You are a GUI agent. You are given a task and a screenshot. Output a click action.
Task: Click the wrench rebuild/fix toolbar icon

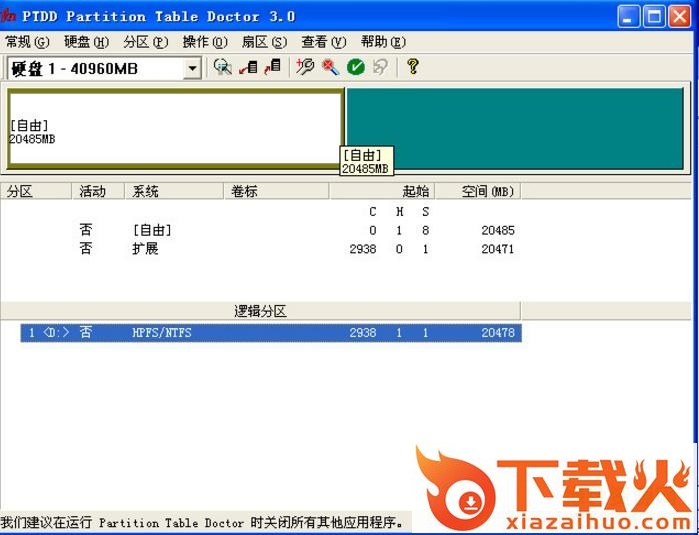305,67
